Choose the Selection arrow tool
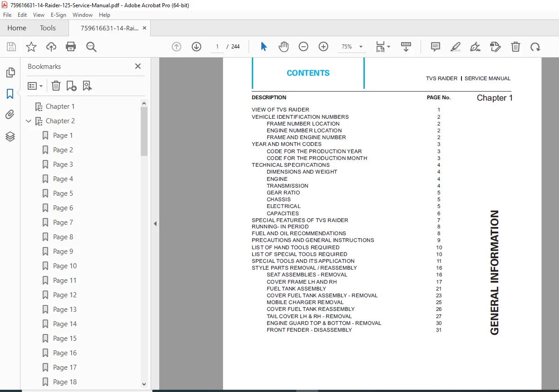This screenshot has height=392, width=559. click(264, 47)
